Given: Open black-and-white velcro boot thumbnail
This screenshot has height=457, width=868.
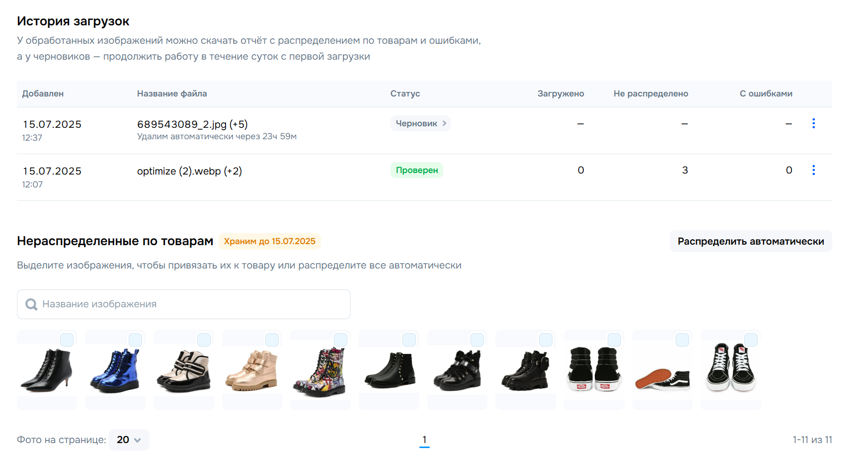Looking at the screenshot, I should tap(184, 370).
